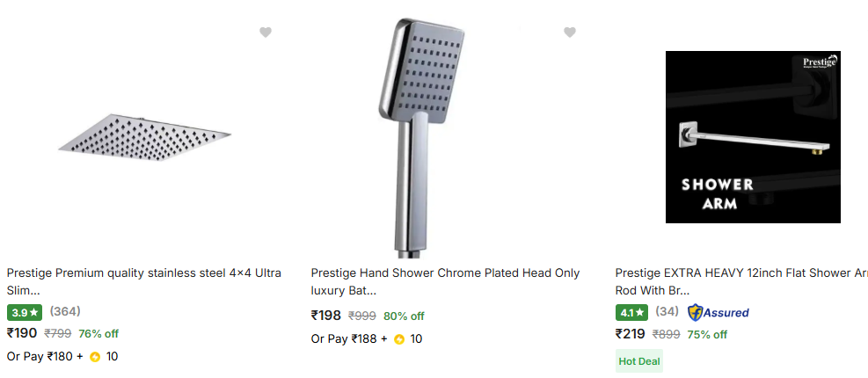
Task: Click the 4.1 star rating badge
Action: 632,312
